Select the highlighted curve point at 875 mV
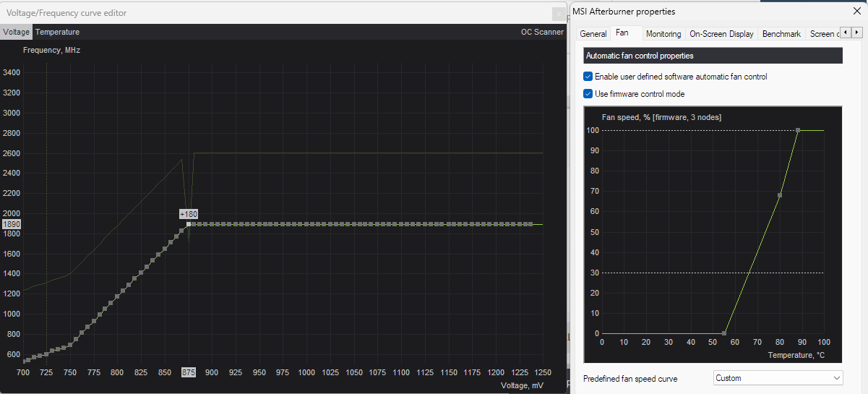This screenshot has width=868, height=394. click(x=189, y=225)
